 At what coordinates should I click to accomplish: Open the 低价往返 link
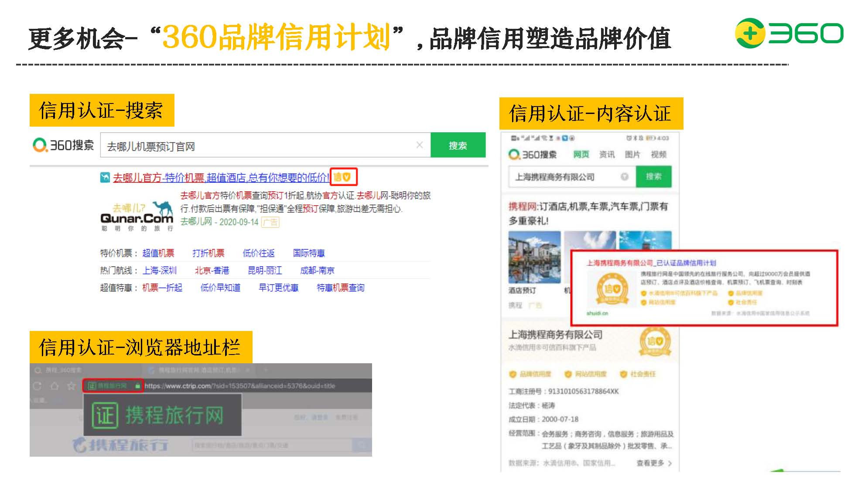(259, 253)
